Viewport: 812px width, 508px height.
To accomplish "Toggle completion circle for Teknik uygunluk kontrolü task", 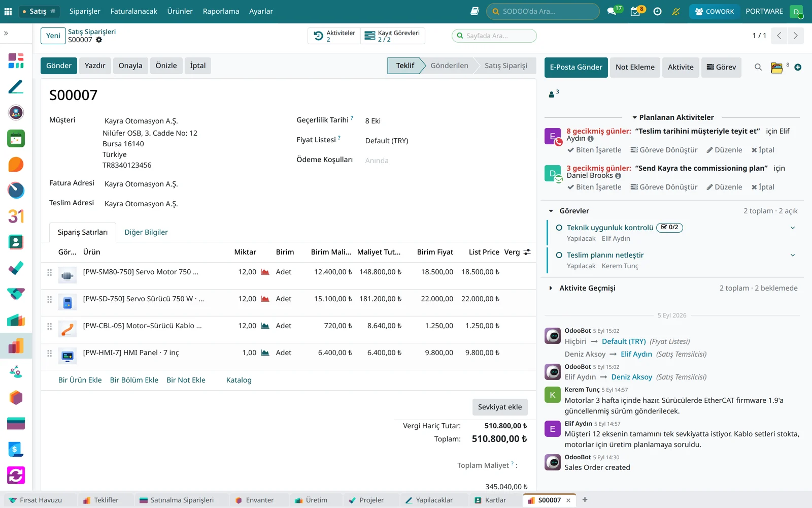I will (559, 228).
